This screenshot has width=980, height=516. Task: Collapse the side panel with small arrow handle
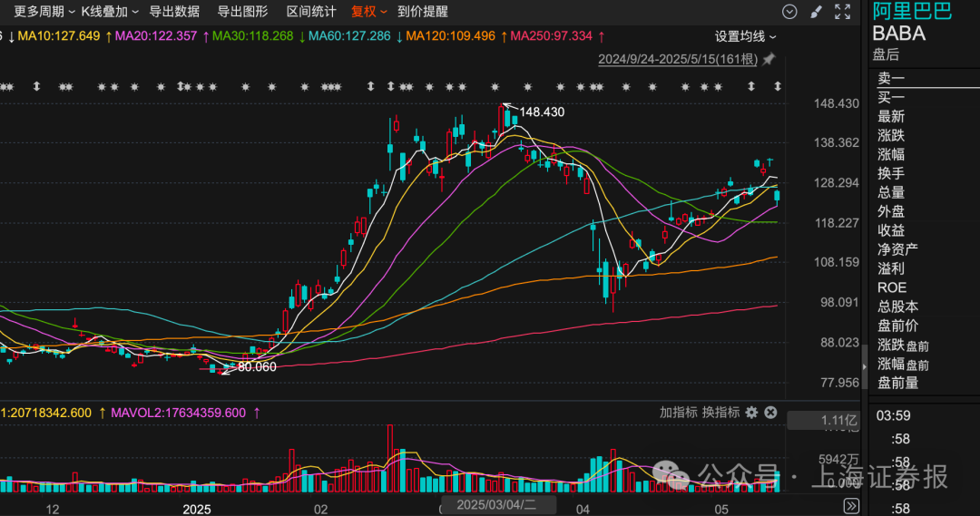point(865,366)
